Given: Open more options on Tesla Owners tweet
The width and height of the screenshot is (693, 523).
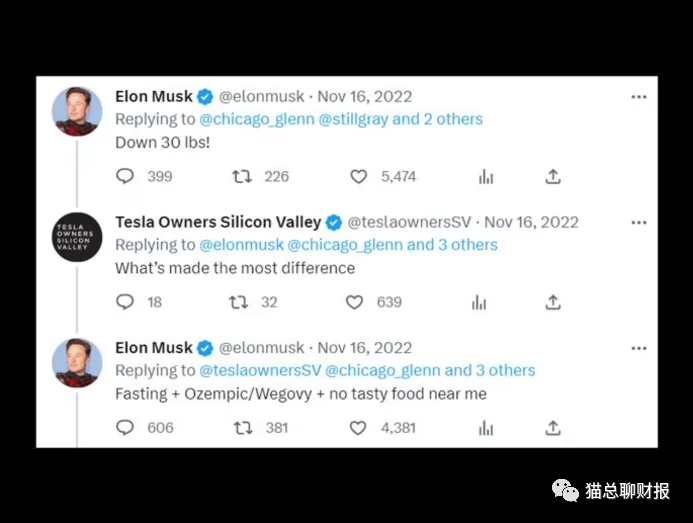Looking at the screenshot, I should pyautogui.click(x=638, y=222).
